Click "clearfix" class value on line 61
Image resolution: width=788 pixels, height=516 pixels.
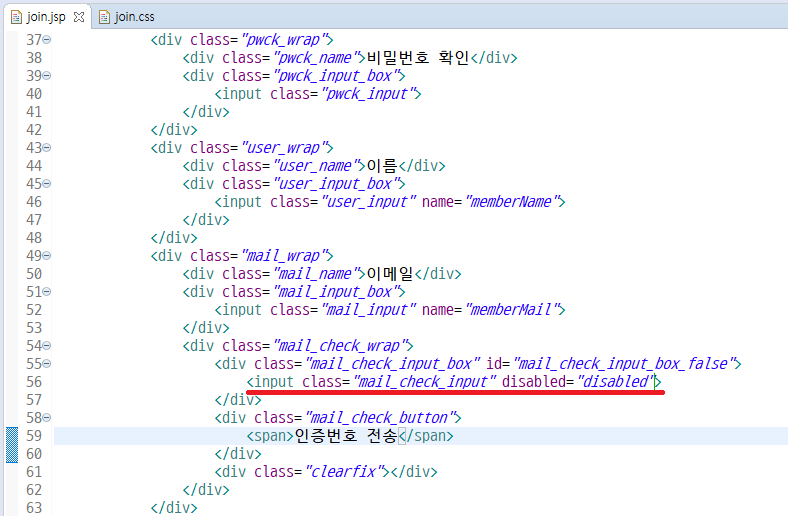point(346,472)
